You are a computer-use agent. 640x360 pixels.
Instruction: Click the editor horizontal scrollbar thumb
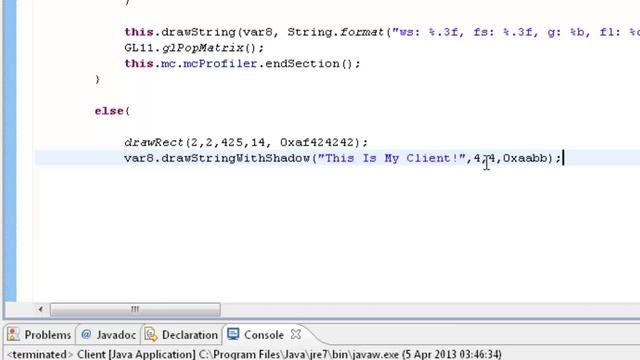pyautogui.click(x=135, y=309)
